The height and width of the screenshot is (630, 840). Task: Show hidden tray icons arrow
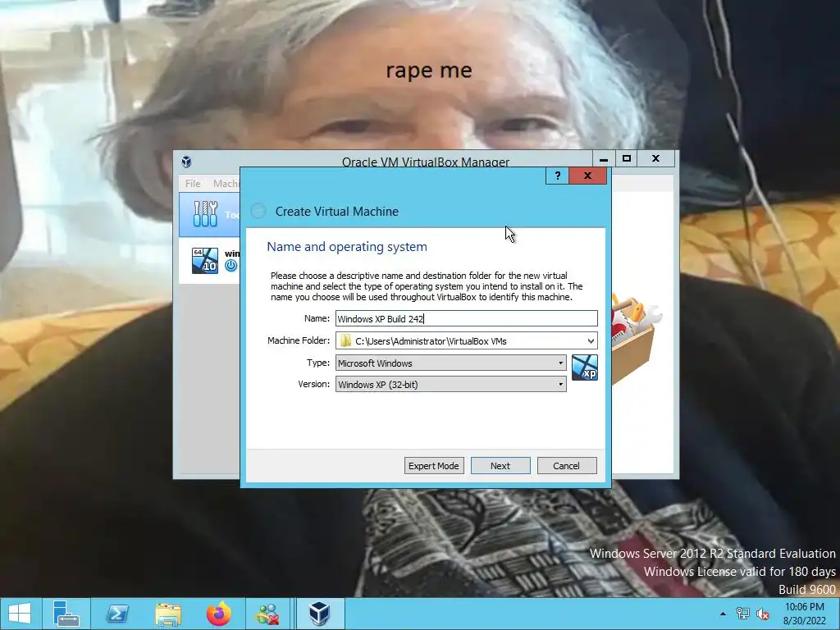[x=724, y=614]
